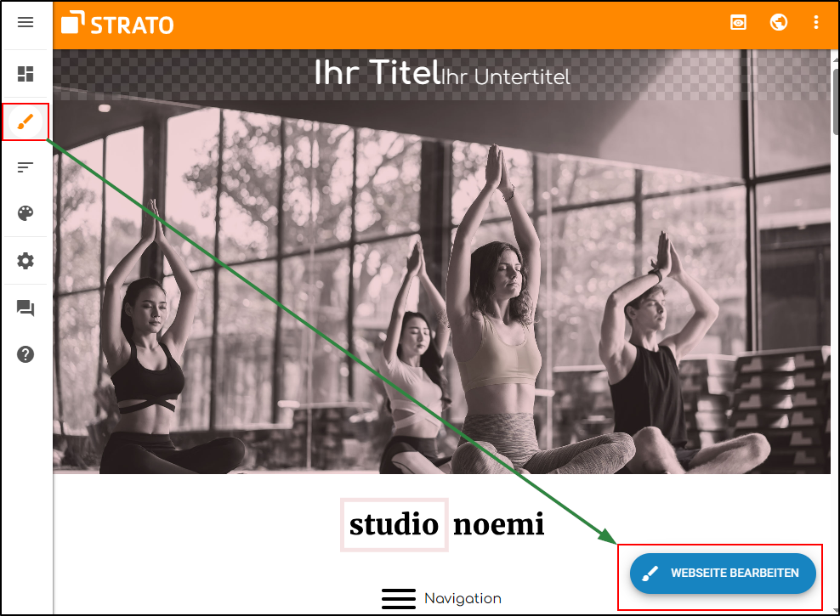Open the hamburger menu in the sidebar
This screenshot has width=840, height=616.
(26, 22)
